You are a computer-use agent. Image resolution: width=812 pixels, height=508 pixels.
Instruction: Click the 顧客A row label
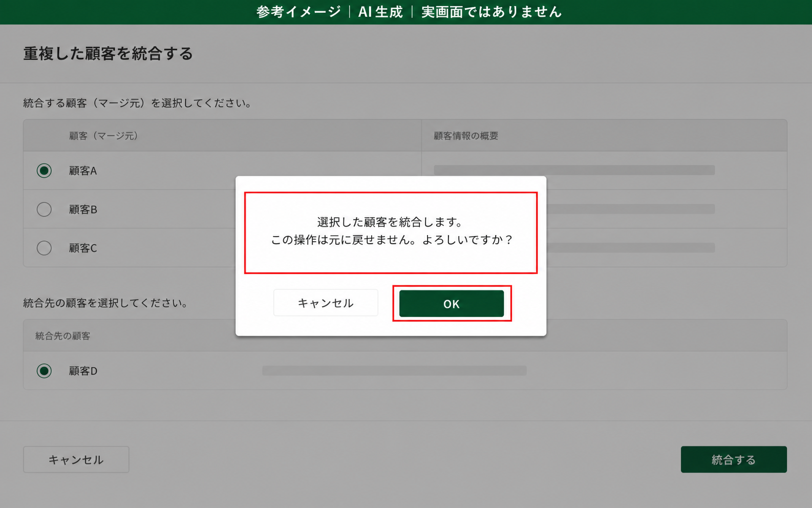83,171
